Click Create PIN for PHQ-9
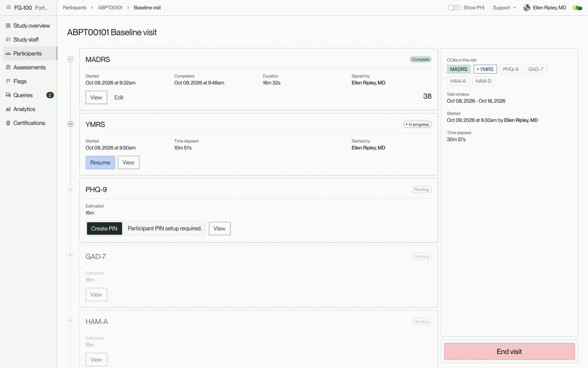588x368 pixels. [x=105, y=228]
